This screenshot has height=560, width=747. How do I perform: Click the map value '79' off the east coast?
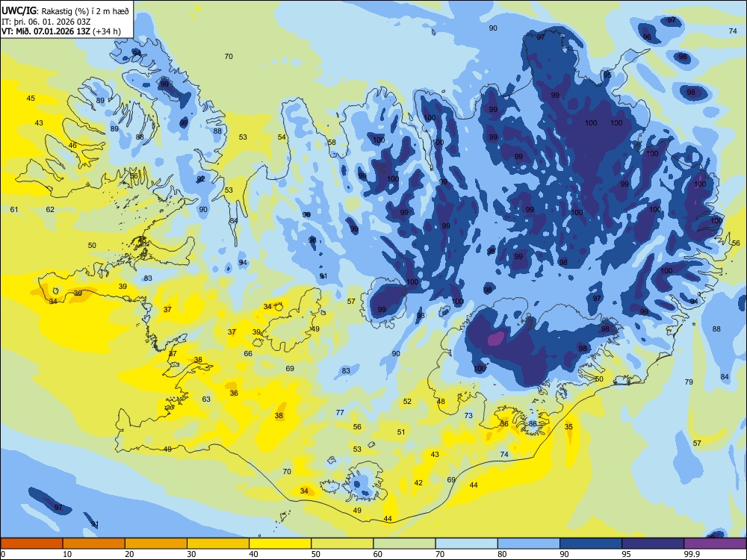click(689, 382)
